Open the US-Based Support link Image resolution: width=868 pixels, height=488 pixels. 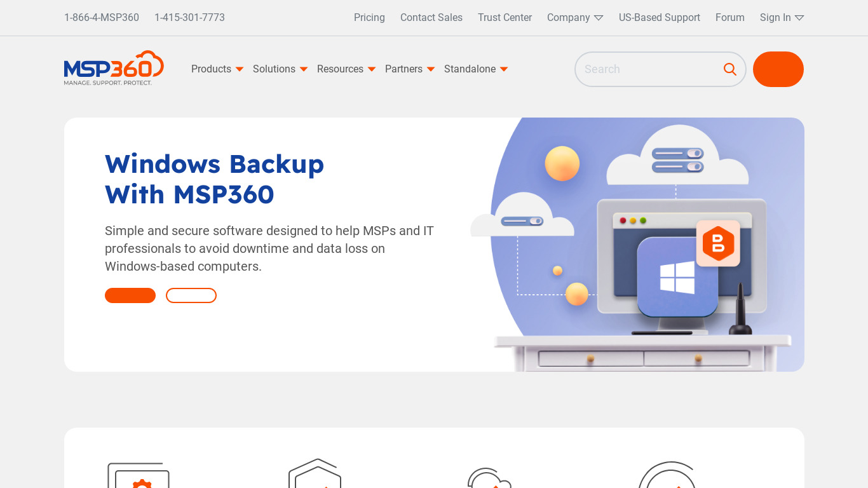[x=660, y=18]
